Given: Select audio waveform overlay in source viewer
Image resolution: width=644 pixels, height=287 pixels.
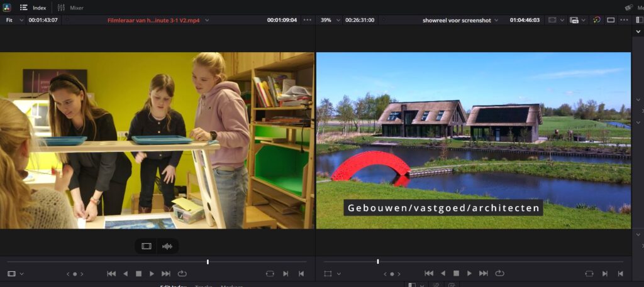Looking at the screenshot, I should click(167, 246).
